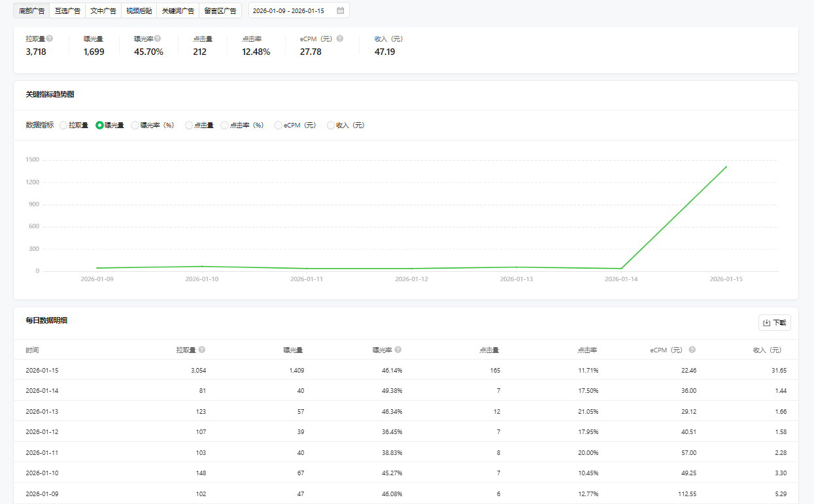Select the 曝光率(%) radio button
Image resolution: width=814 pixels, height=504 pixels.
click(135, 125)
